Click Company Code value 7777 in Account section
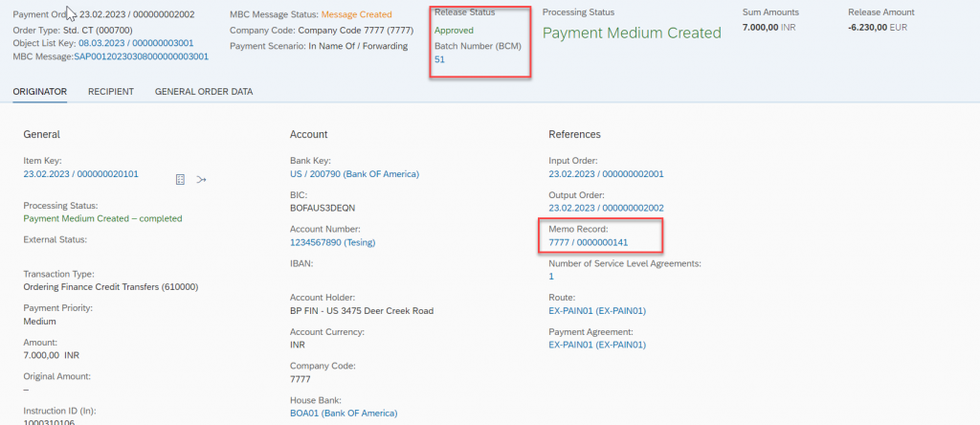This screenshot has width=980, height=425. (300, 379)
